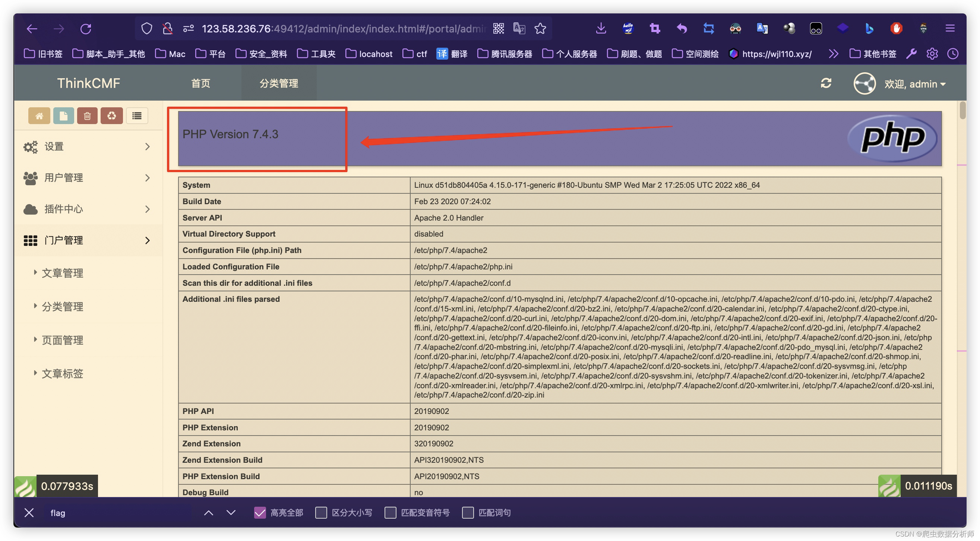Screen dimensions: 980x541
Task: Expand the 用户管理 sidebar menu
Action: [88, 178]
